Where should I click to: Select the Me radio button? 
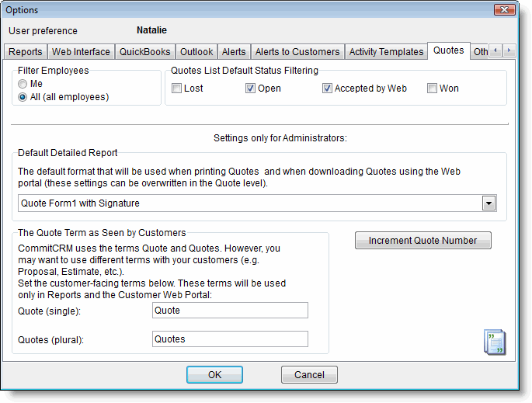point(23,84)
